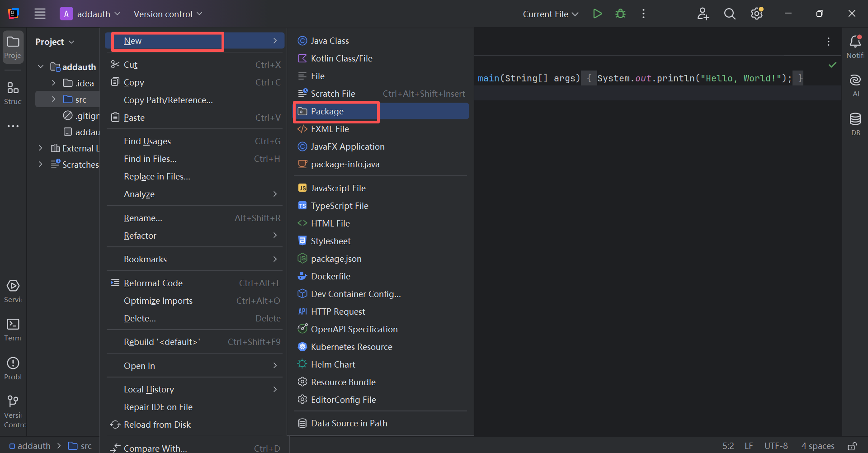This screenshot has height=453, width=868.
Task: Start debugging with the bug icon
Action: (620, 14)
